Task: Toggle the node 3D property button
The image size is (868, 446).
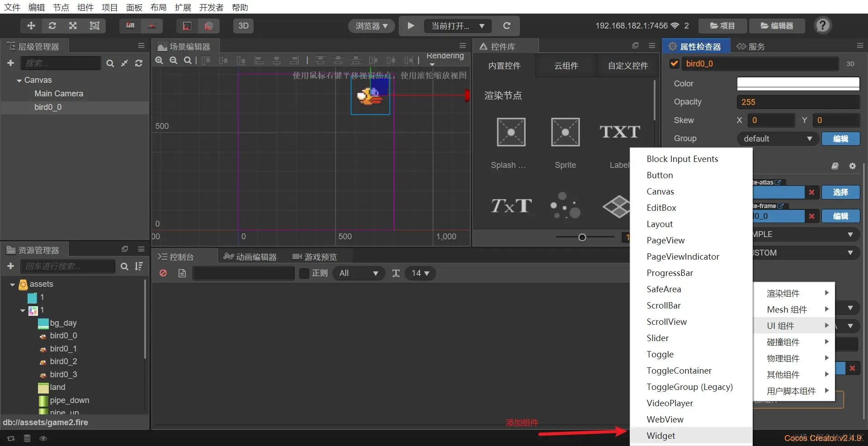Action: [850, 64]
